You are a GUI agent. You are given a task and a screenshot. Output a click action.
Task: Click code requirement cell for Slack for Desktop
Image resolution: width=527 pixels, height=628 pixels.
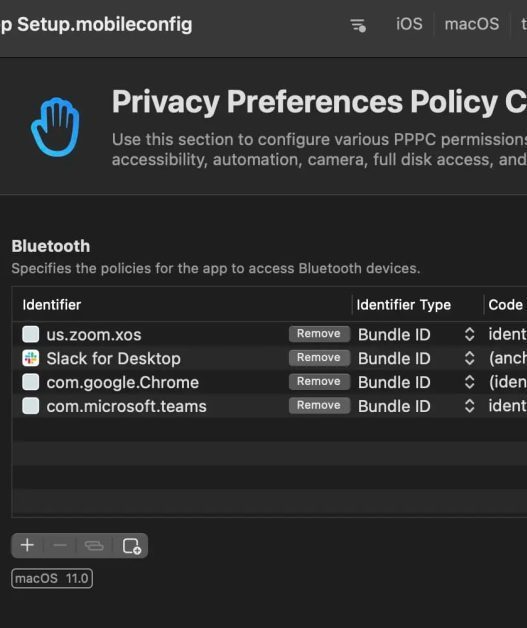[x=507, y=358]
